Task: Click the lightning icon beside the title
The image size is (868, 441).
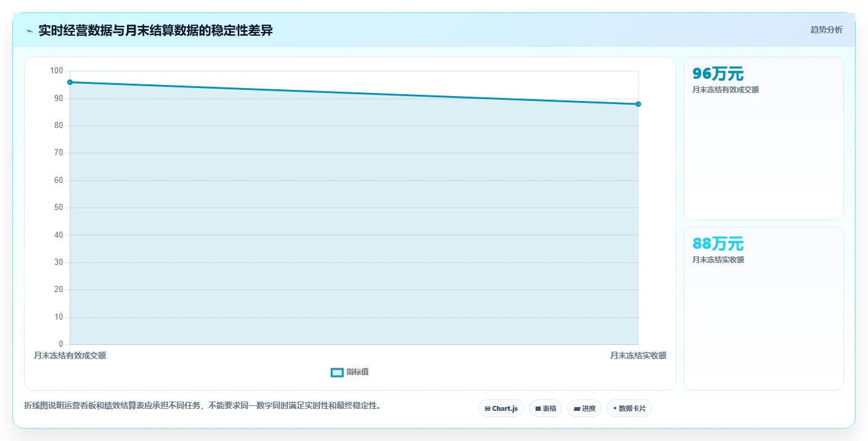Action: [29, 31]
